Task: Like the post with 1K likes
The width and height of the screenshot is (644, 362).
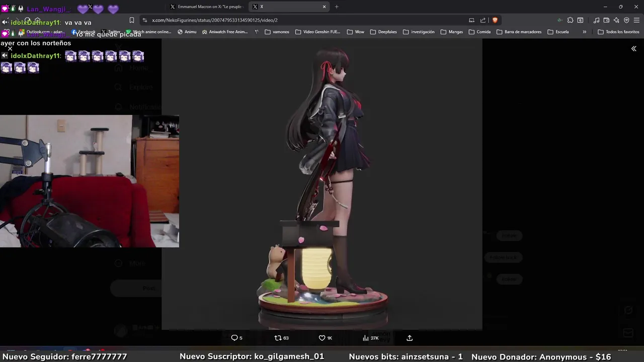Action: pos(326,338)
